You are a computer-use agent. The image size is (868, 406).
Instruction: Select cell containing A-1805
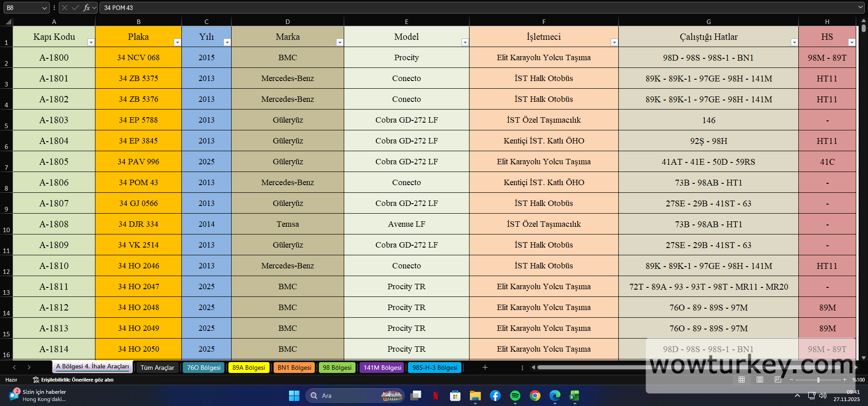(54, 162)
